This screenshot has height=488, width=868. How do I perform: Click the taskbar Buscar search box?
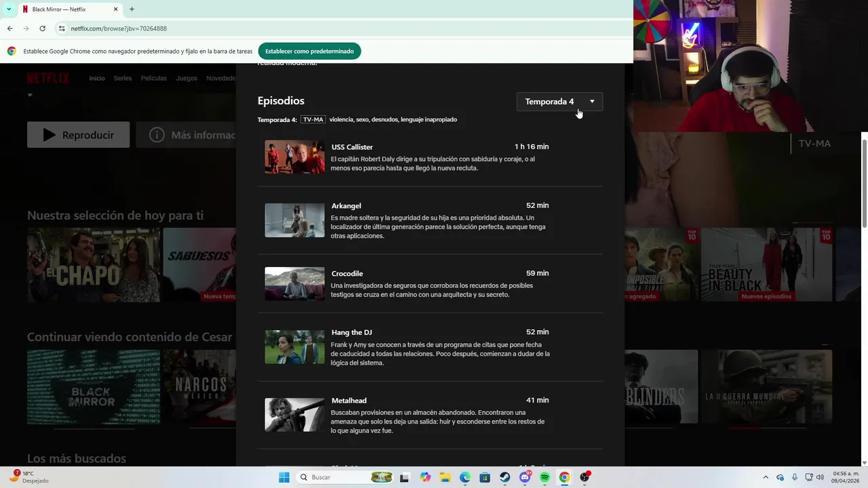[346, 477]
